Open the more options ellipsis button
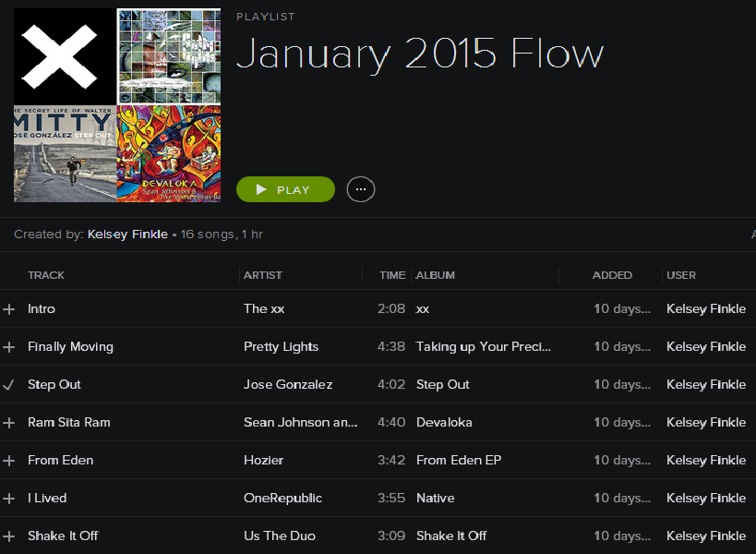756x554 pixels. pyautogui.click(x=360, y=189)
